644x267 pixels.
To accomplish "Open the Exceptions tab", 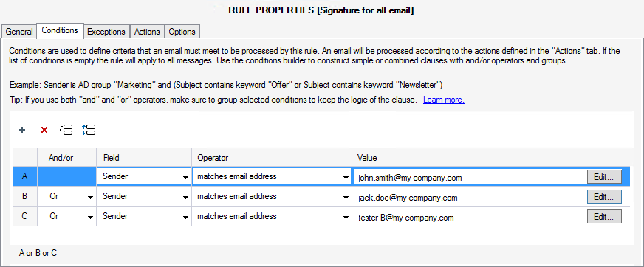I will click(x=106, y=32).
